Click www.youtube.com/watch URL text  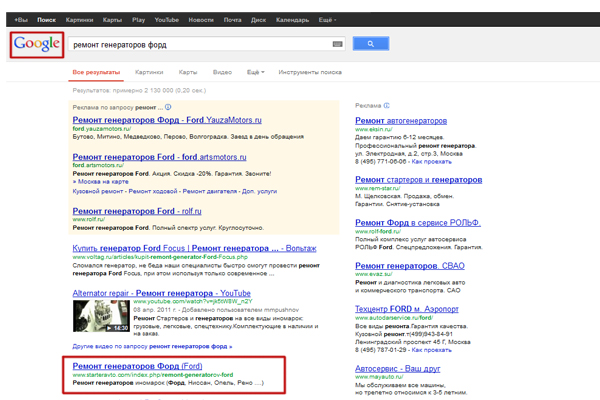pos(193,302)
